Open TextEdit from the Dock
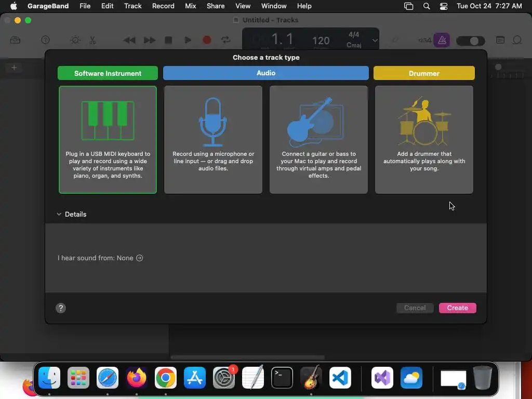 (253, 377)
